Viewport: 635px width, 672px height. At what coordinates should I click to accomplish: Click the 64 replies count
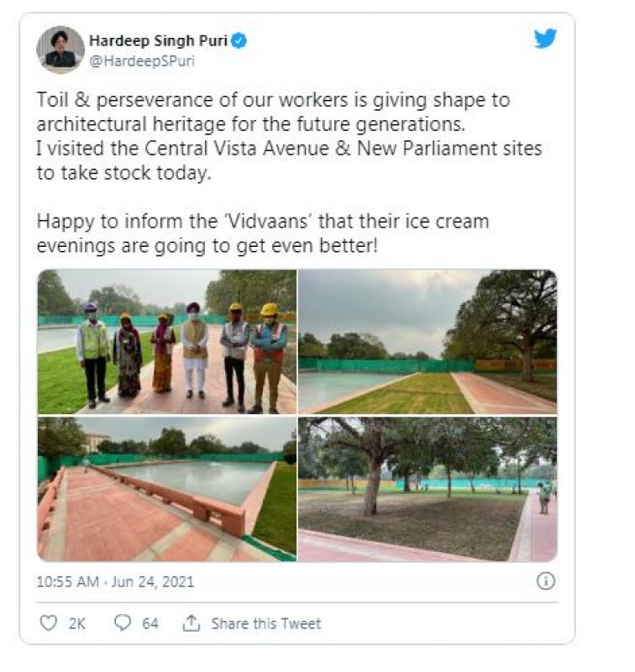(150, 623)
